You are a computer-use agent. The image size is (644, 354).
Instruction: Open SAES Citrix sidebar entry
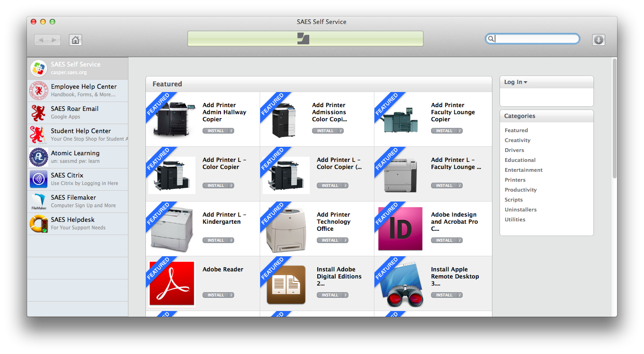point(77,179)
